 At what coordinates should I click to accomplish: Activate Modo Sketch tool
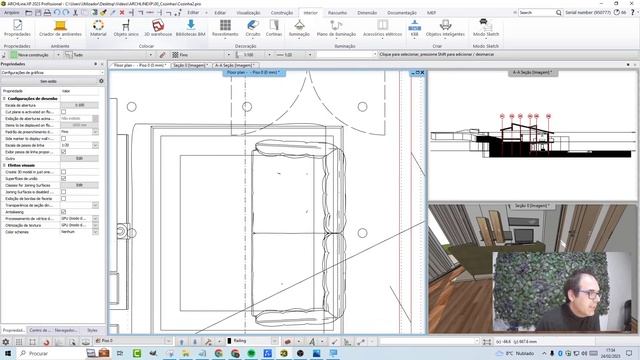click(486, 28)
